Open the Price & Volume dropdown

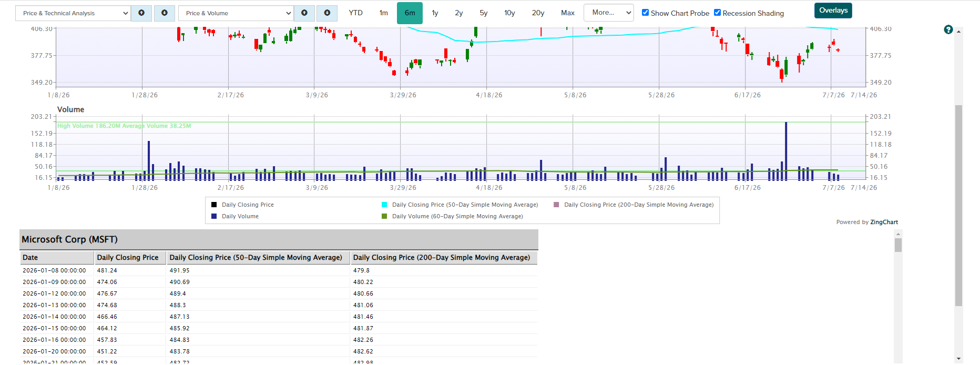click(x=236, y=13)
